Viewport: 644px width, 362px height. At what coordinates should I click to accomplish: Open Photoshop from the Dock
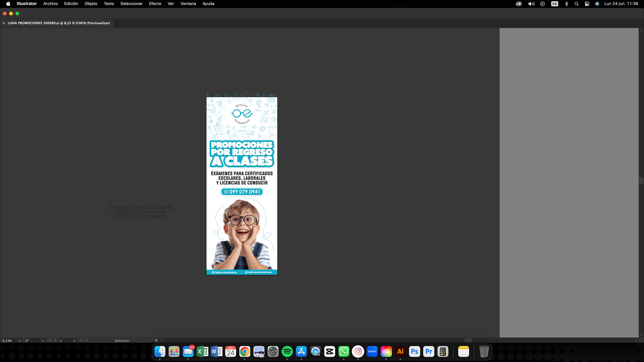click(x=414, y=351)
